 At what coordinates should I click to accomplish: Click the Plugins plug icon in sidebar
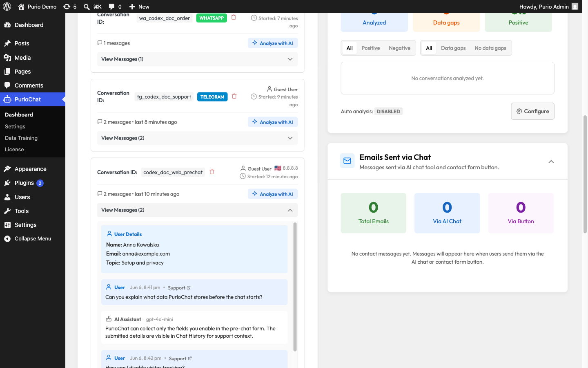[x=7, y=183]
